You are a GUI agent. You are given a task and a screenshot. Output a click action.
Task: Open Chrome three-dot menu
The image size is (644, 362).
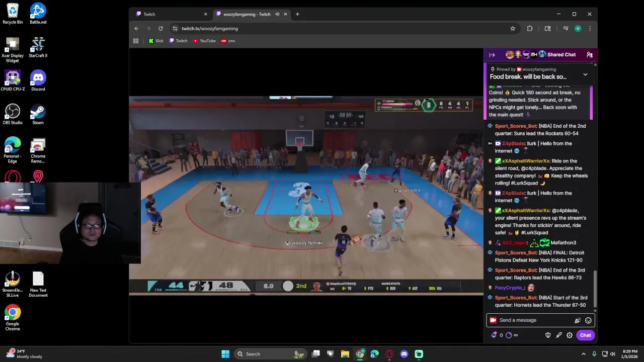[590, 29]
